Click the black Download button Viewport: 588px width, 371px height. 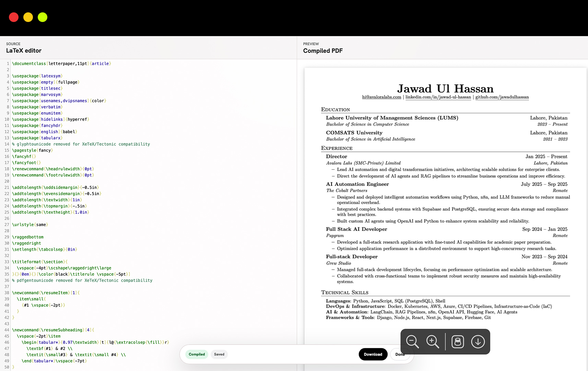373,354
